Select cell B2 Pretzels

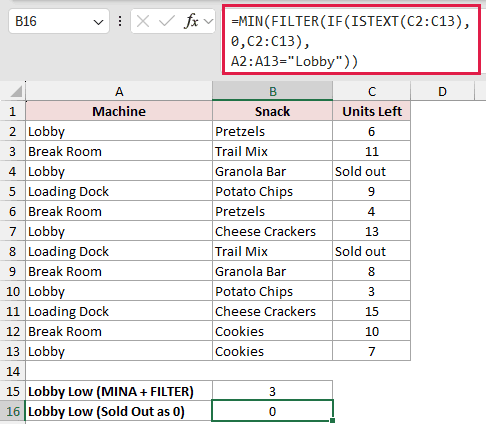(273, 131)
